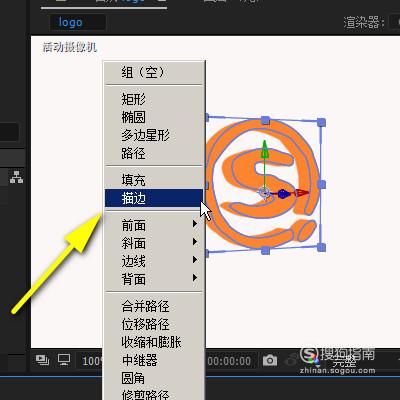Viewport: 400px width, 400px height.
Task: Open the 斜面 submenu
Action: pyautogui.click(x=154, y=243)
